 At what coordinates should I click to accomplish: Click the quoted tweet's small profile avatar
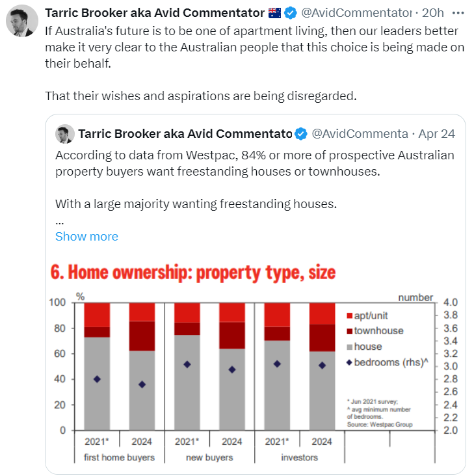pos(64,134)
